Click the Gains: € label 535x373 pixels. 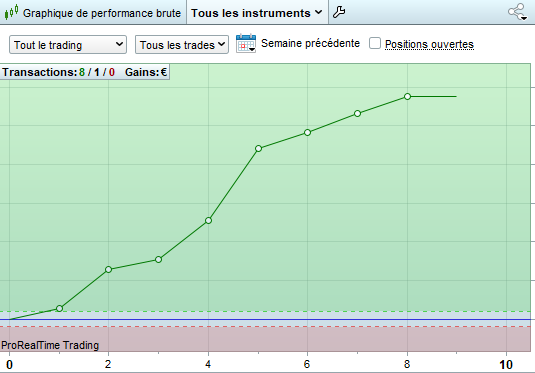click(x=146, y=72)
